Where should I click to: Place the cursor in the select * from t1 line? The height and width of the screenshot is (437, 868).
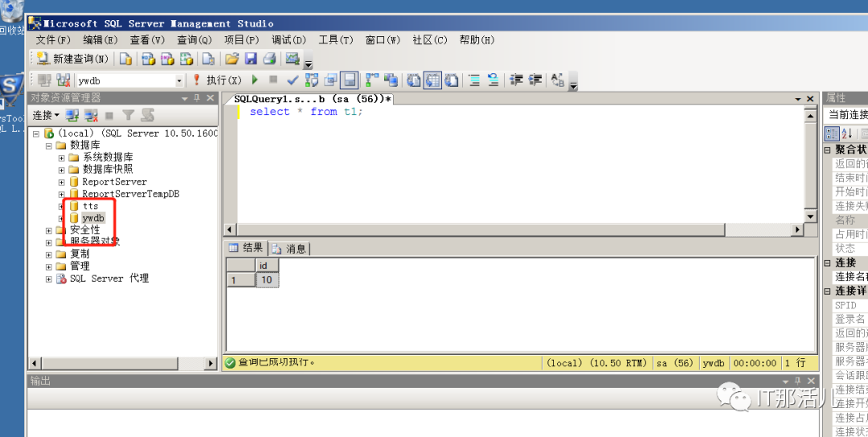tap(306, 112)
